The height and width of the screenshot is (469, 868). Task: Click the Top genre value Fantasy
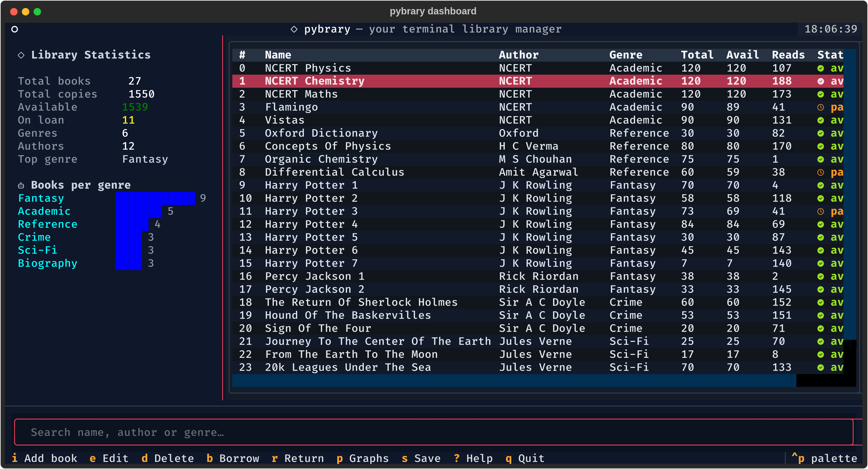[x=145, y=159]
